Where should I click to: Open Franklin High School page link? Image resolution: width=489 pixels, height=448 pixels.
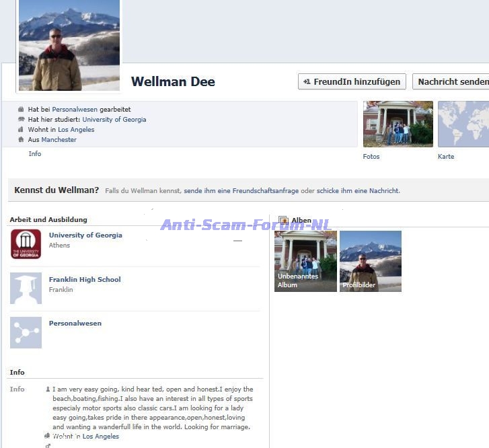pyautogui.click(x=85, y=279)
